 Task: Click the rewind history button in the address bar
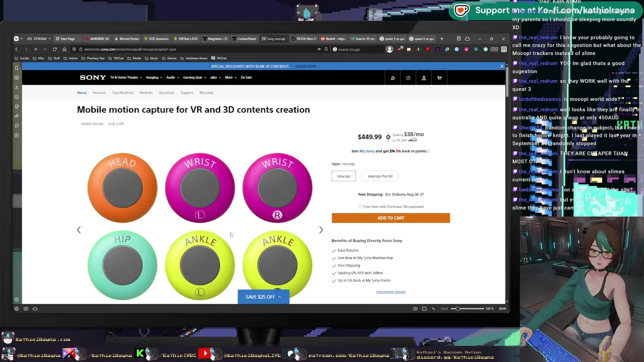(36, 49)
